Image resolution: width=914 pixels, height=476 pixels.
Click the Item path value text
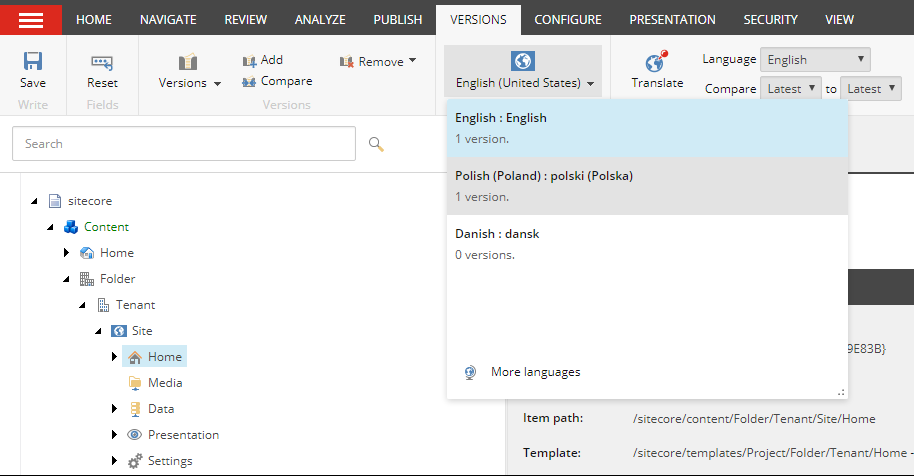point(754,419)
